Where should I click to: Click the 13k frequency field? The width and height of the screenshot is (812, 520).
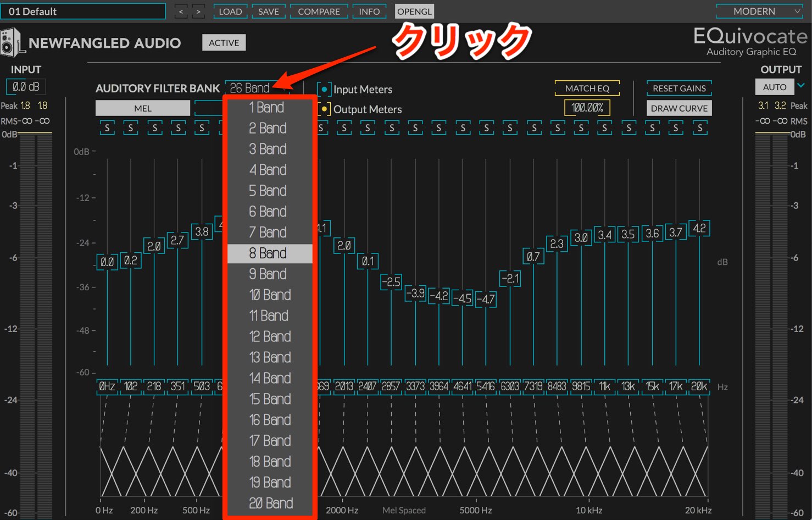tap(629, 386)
